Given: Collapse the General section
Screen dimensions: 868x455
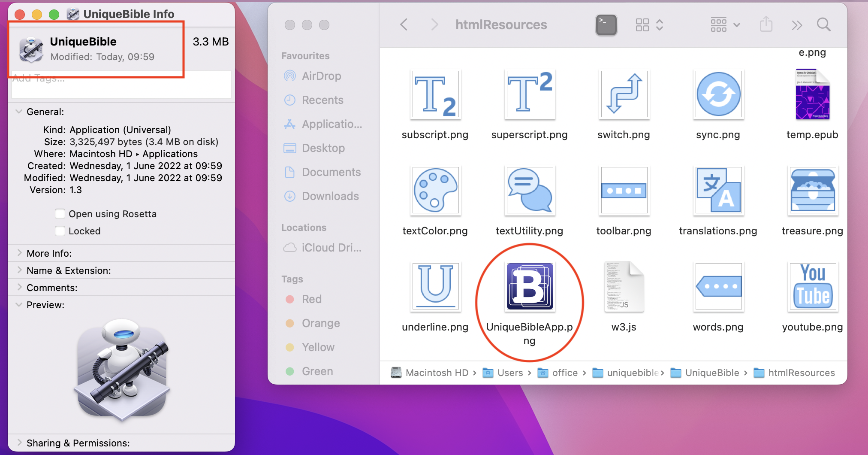Looking at the screenshot, I should click(19, 112).
